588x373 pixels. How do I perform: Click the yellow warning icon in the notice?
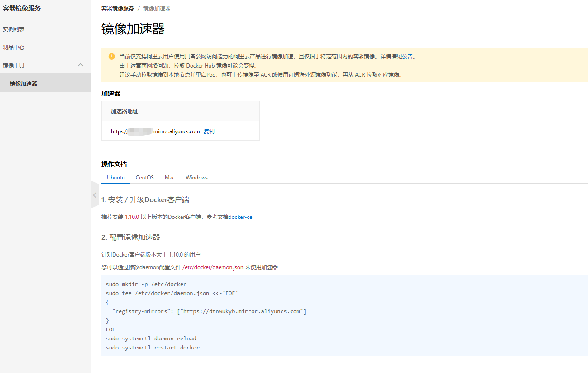111,57
